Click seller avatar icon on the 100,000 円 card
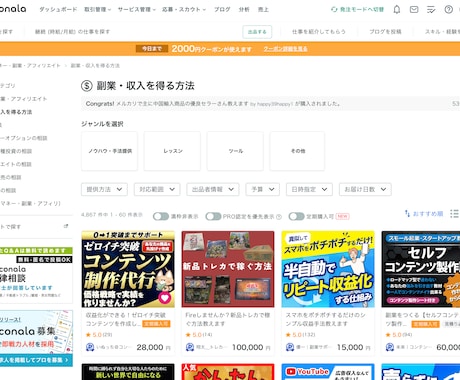 point(190,347)
